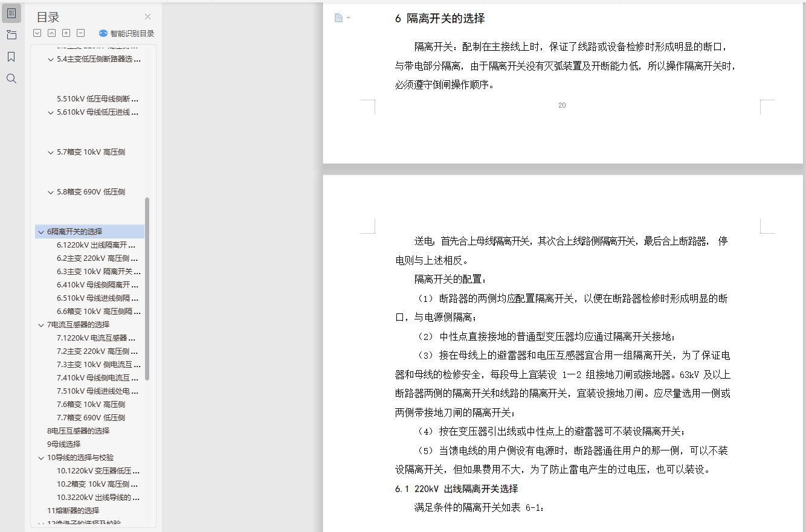Image resolution: width=806 pixels, height=532 pixels.
Task: Go to 8电压互感器的选择 entry
Action: pos(79,431)
